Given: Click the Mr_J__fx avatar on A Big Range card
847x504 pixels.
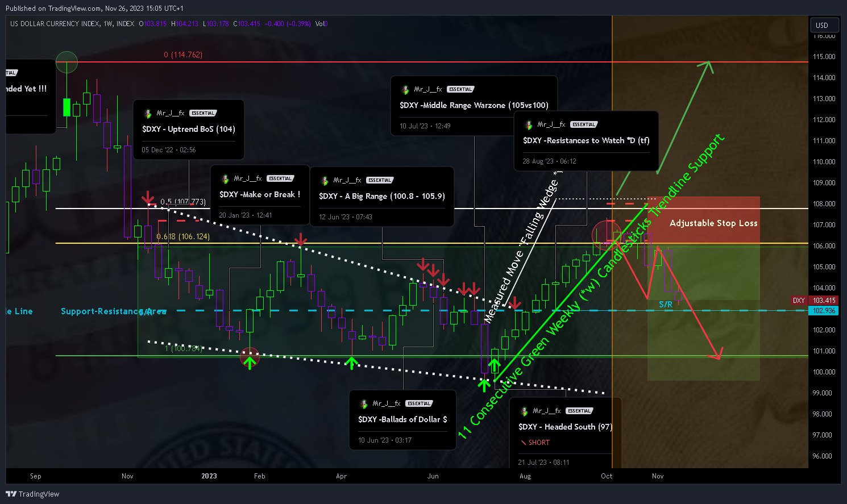Looking at the screenshot, I should [x=325, y=181].
